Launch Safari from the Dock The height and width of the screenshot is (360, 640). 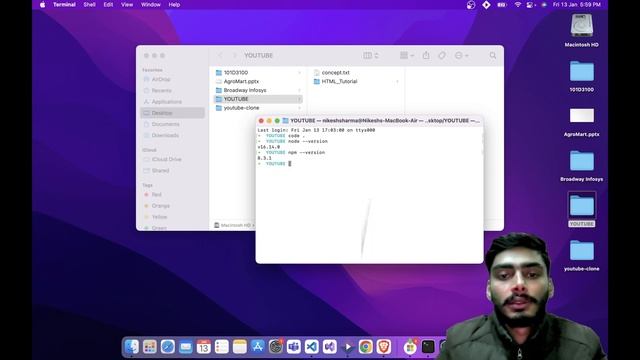click(x=167, y=347)
